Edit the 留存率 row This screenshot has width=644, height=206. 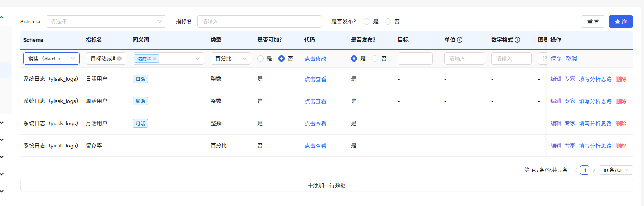pyautogui.click(x=556, y=146)
